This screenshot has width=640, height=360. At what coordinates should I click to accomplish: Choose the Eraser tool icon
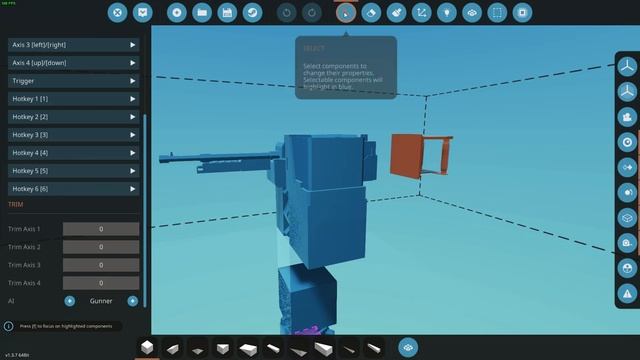coord(371,13)
